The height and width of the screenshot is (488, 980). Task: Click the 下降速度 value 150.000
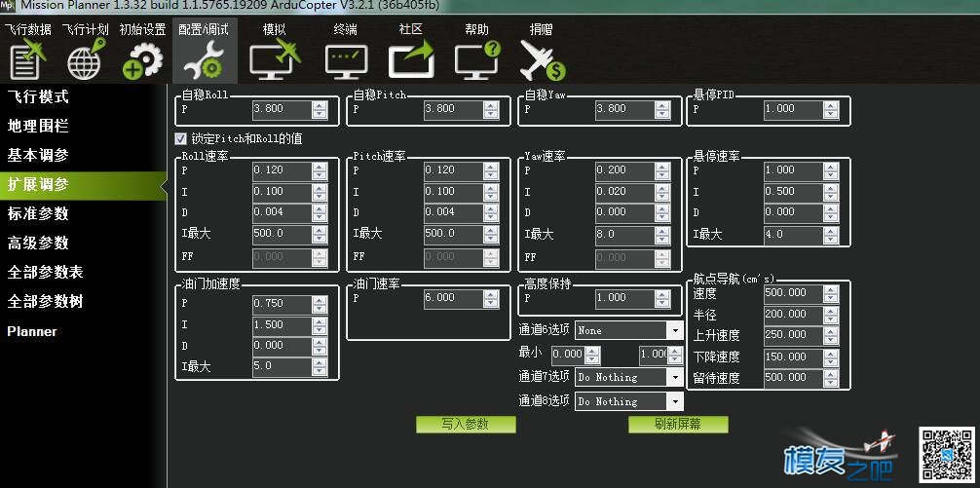coord(793,357)
